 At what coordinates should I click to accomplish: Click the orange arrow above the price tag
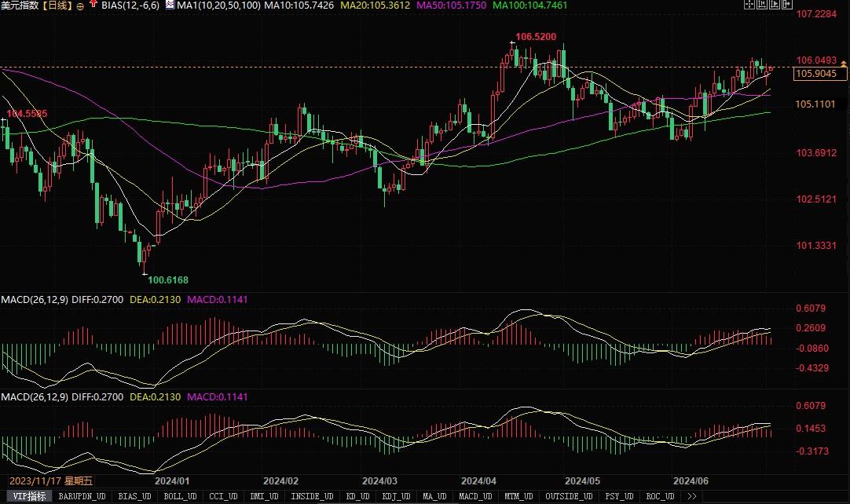[x=843, y=64]
